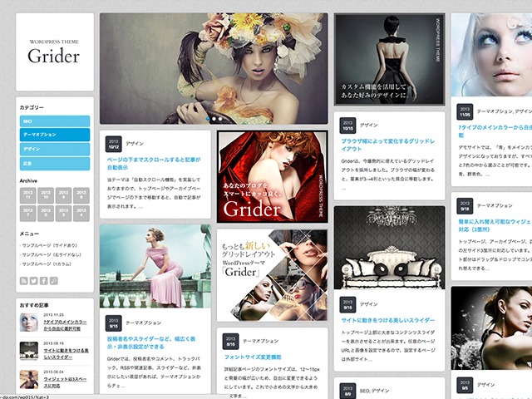The image size is (532, 399).
Task: Click デザイン tag beside 9/15 date, sofa post
Action: 369,304
